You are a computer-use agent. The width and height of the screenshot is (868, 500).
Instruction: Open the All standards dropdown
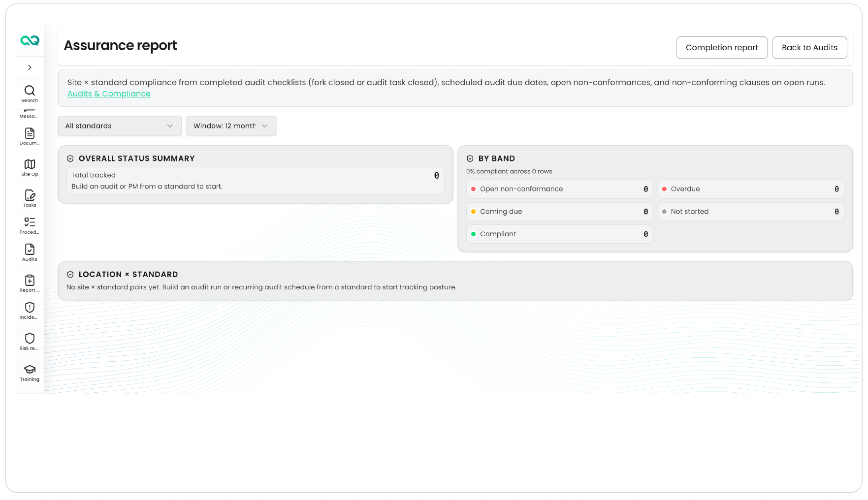(x=120, y=126)
